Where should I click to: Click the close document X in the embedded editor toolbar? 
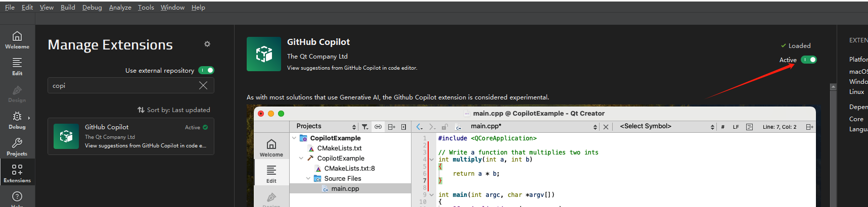coord(606,127)
